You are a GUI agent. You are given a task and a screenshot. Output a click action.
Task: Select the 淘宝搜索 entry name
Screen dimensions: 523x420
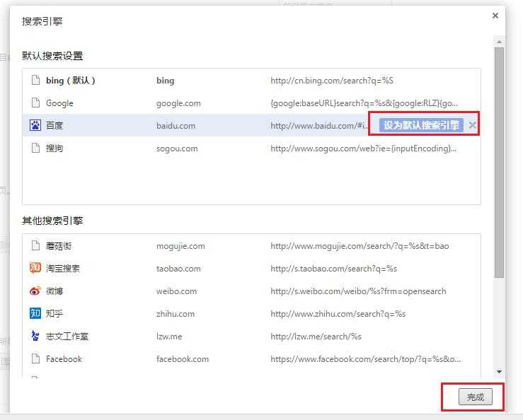(x=63, y=269)
